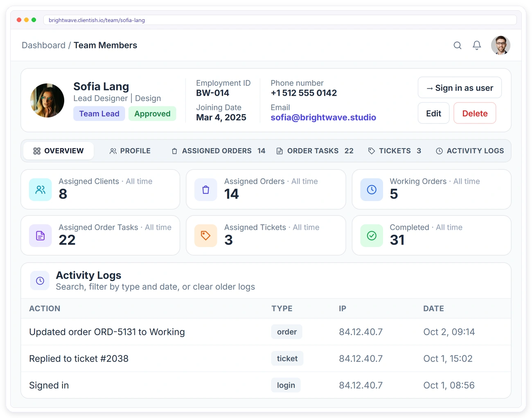This screenshot has height=418, width=532.
Task: Click the IP column header
Action: tap(343, 308)
